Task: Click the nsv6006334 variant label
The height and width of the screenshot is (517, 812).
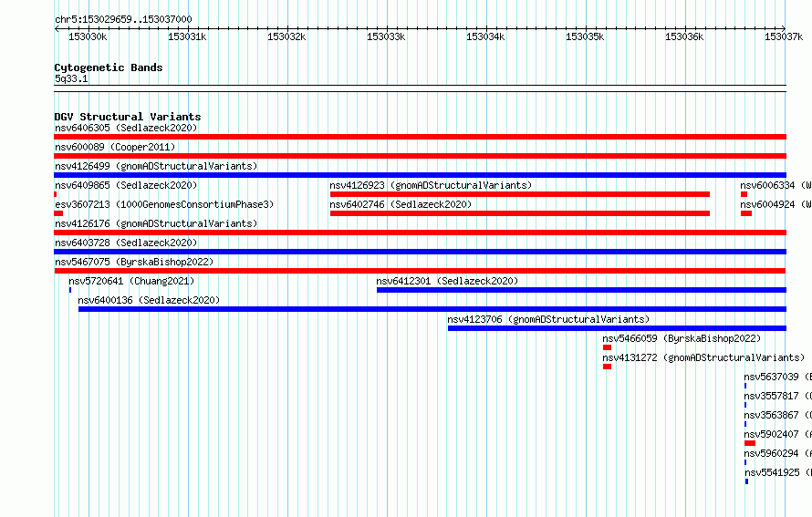Action: 776,185
